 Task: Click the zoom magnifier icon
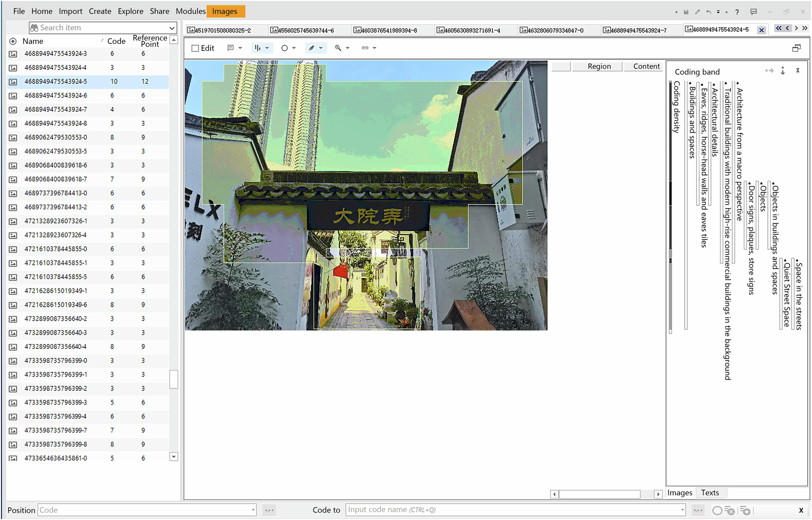(338, 48)
